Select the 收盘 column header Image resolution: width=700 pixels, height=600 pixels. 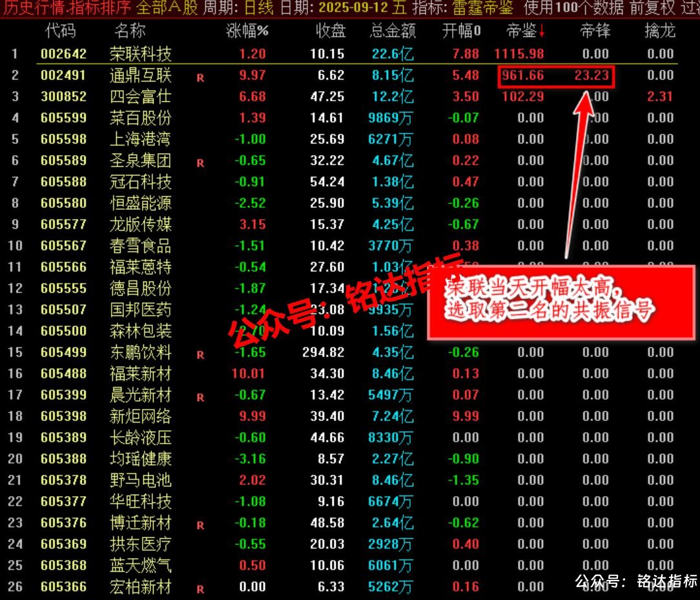331,31
